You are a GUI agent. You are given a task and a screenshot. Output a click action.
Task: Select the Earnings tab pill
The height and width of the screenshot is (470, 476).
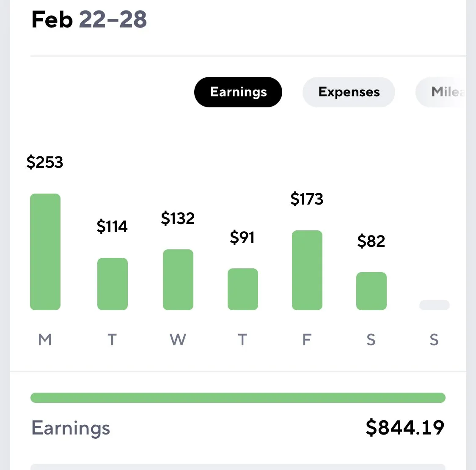pyautogui.click(x=238, y=92)
